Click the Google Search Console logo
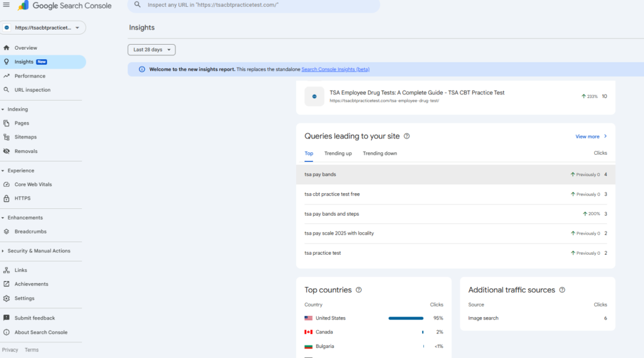Viewport: 644px width, 358px height. (x=65, y=5)
